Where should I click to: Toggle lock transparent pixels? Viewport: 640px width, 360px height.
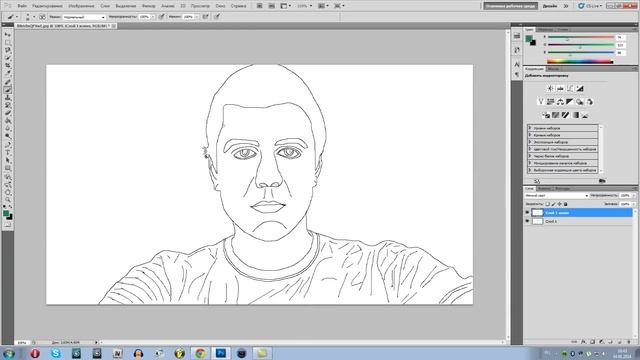coord(548,204)
